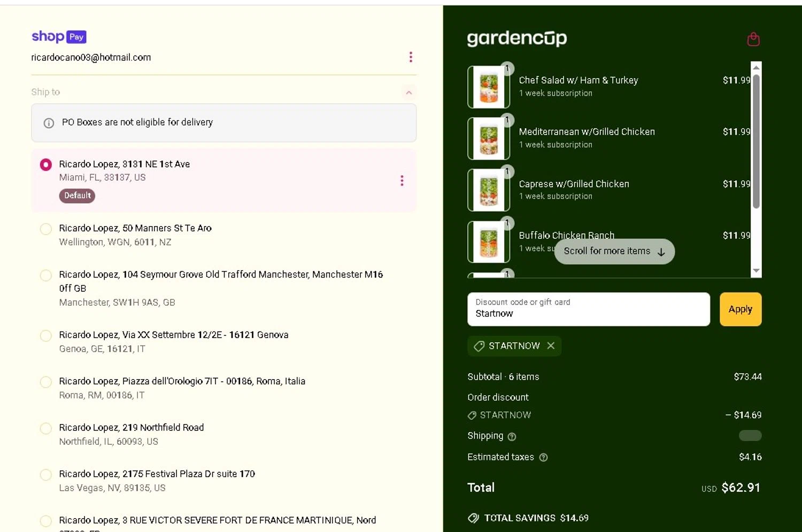Click the Estimated taxes value $4.16
This screenshot has height=532, width=802.
[750, 457]
